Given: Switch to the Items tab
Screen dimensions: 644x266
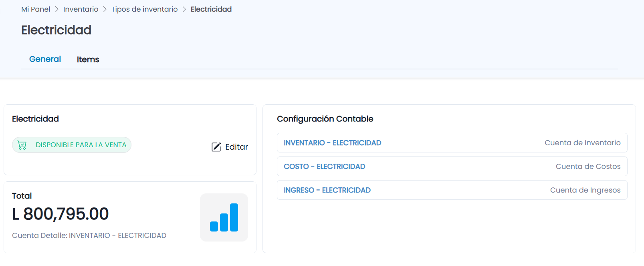Looking at the screenshot, I should pos(88,59).
